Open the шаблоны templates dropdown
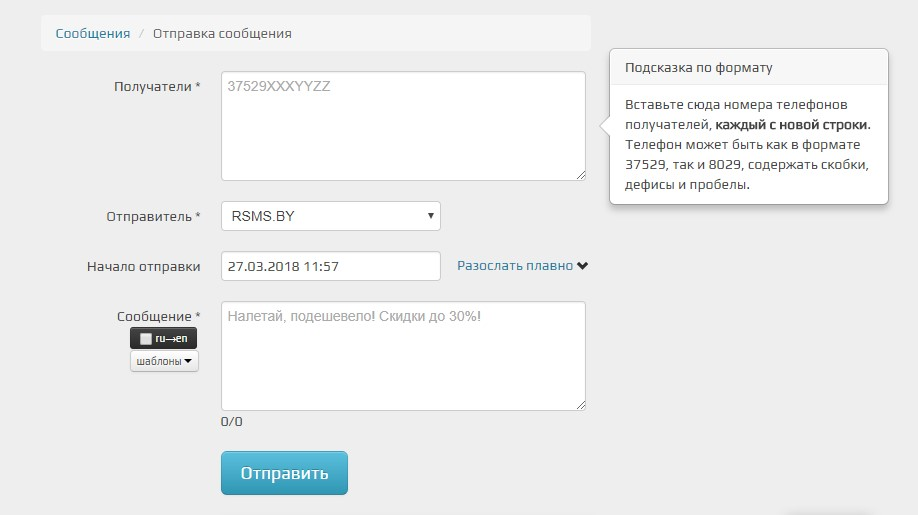918x515 pixels. click(164, 362)
